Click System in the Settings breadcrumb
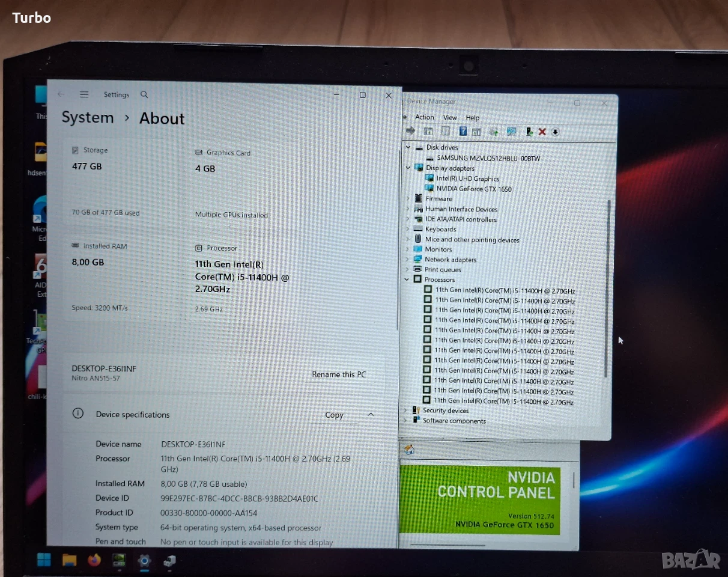 tap(88, 118)
